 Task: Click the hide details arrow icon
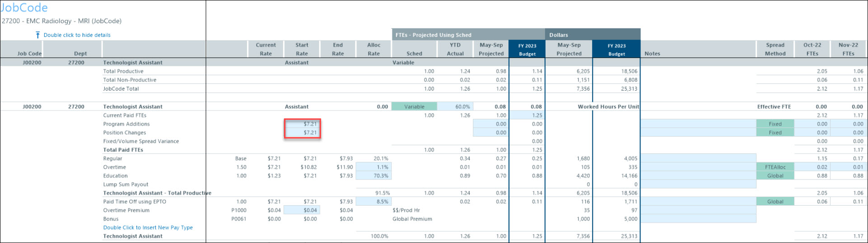(x=38, y=35)
